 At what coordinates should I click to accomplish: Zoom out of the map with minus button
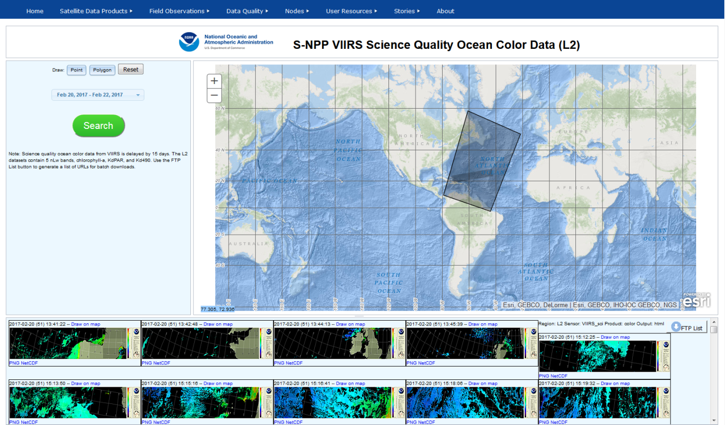214,96
